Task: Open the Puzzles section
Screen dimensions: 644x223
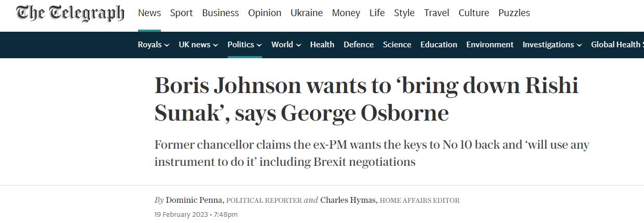Action: point(514,13)
